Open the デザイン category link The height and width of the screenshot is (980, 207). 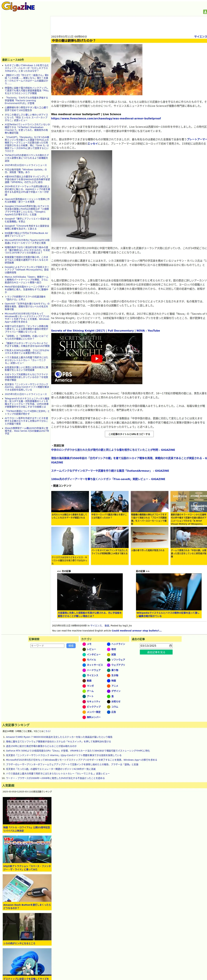[x=116, y=691]
